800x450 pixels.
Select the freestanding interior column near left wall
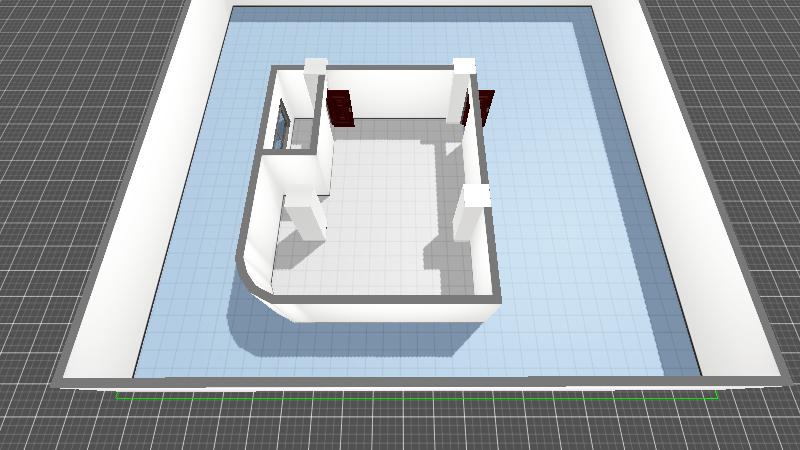[304, 215]
